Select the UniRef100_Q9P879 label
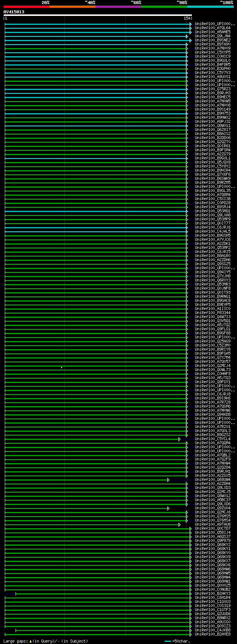 [x=213, y=541]
